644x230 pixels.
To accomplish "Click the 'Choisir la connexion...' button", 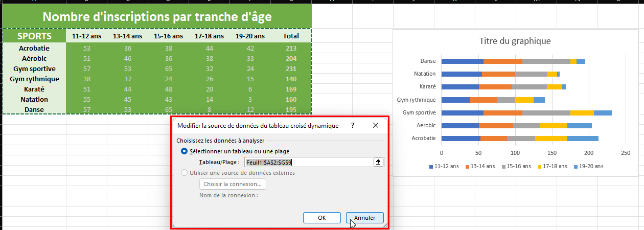I will point(233,184).
